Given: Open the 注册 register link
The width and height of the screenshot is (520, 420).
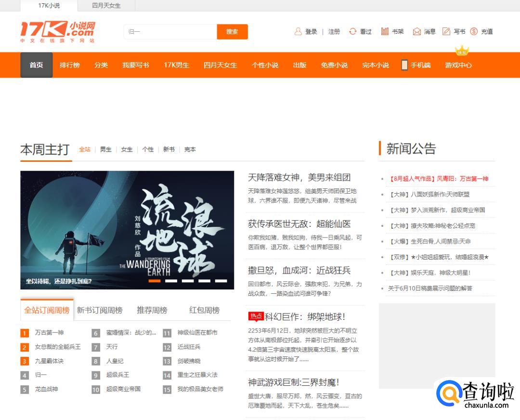Looking at the screenshot, I should [334, 31].
